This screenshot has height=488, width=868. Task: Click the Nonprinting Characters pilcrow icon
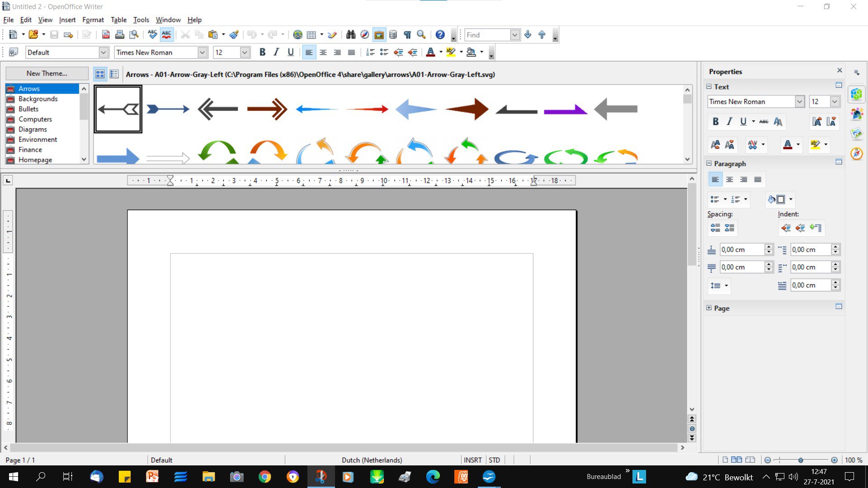[x=407, y=35]
